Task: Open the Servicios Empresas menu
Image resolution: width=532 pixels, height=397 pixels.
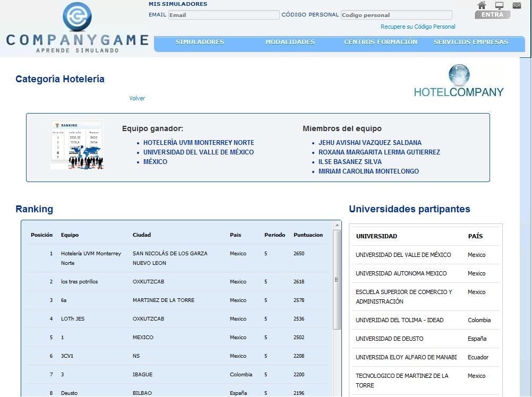Action: (470, 42)
